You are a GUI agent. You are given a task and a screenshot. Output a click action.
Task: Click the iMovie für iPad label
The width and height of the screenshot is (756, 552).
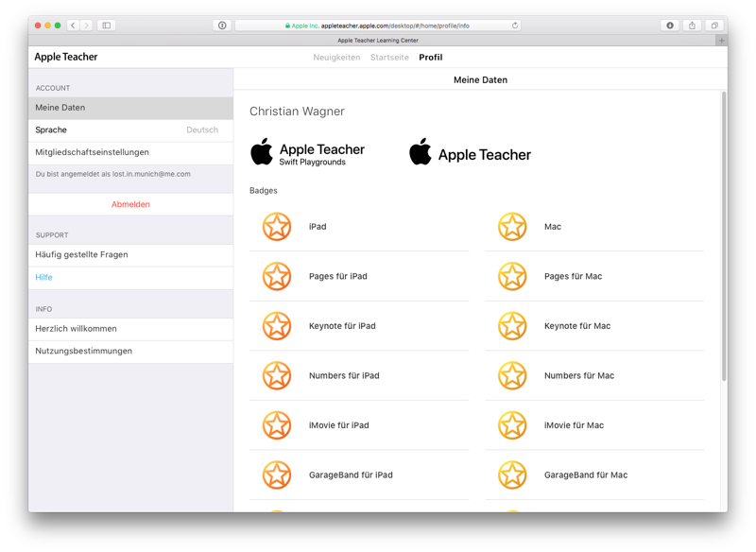coord(339,425)
